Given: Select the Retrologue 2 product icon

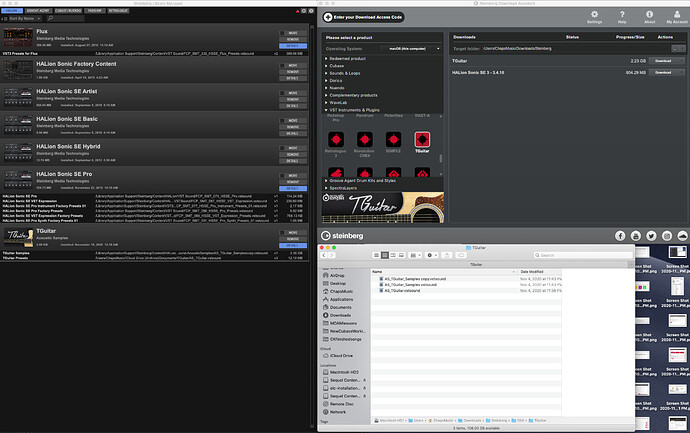Looking at the screenshot, I should point(336,140).
